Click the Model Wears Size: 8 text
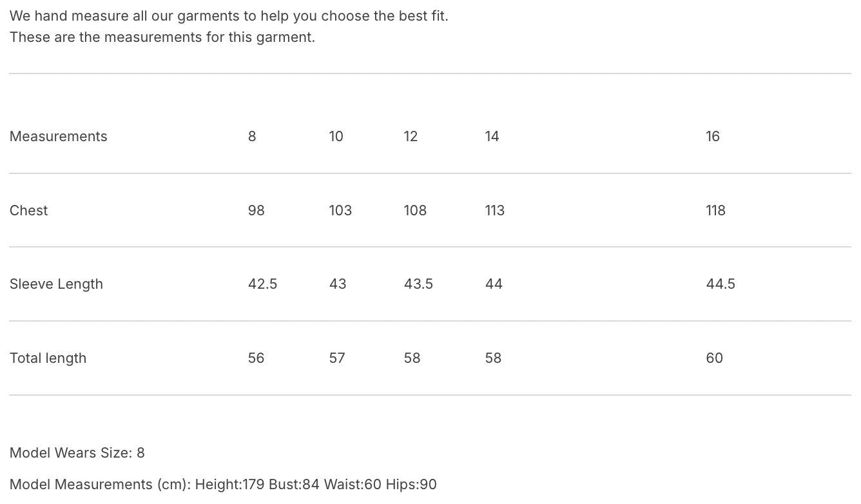 point(77,453)
